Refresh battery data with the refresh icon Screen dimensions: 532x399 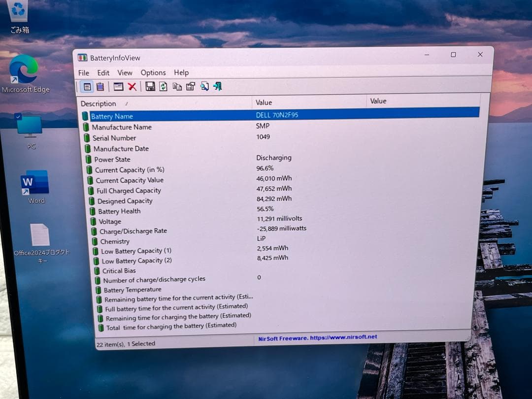pyautogui.click(x=163, y=87)
